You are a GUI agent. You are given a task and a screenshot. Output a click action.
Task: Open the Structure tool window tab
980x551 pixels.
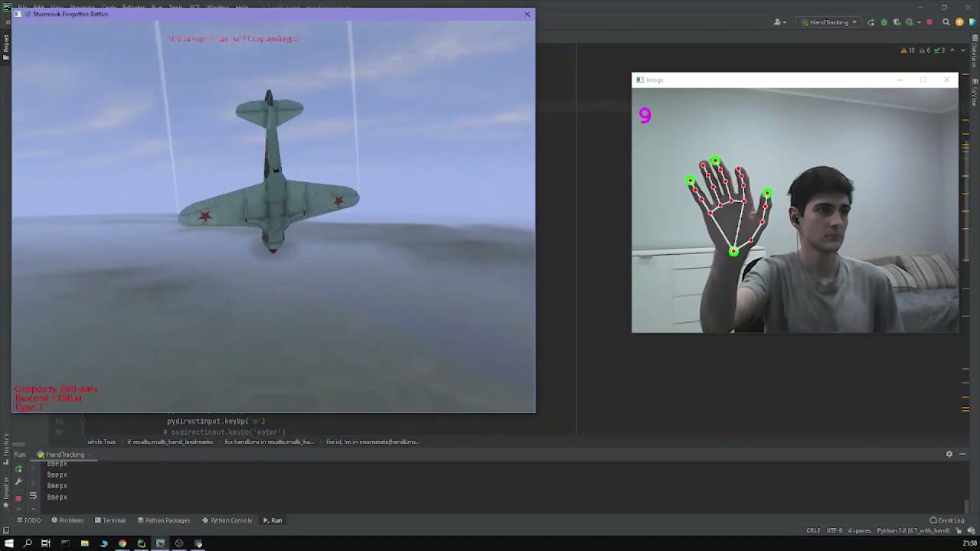click(5, 448)
